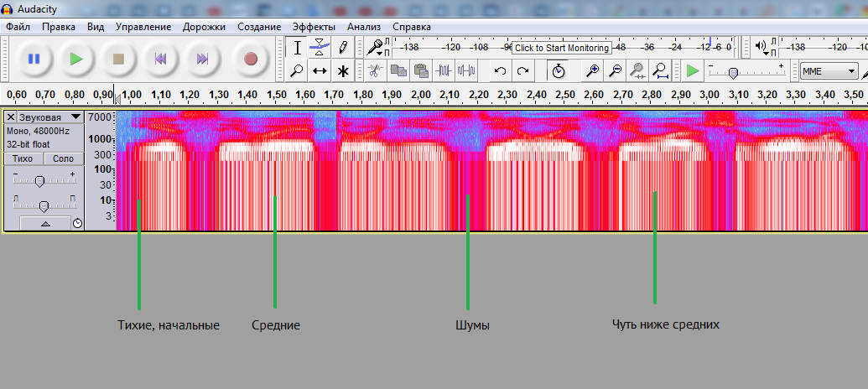Viewport: 868px width, 389px height.
Task: Select the Draw pencil tool
Action: (343, 48)
